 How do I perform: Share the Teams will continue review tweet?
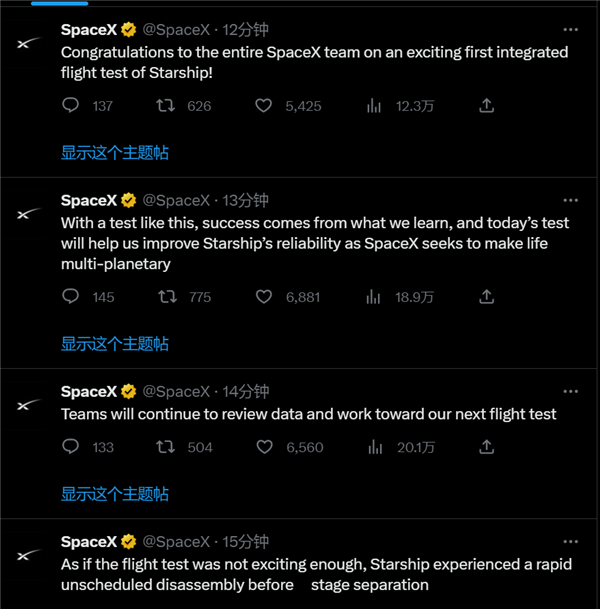486,447
